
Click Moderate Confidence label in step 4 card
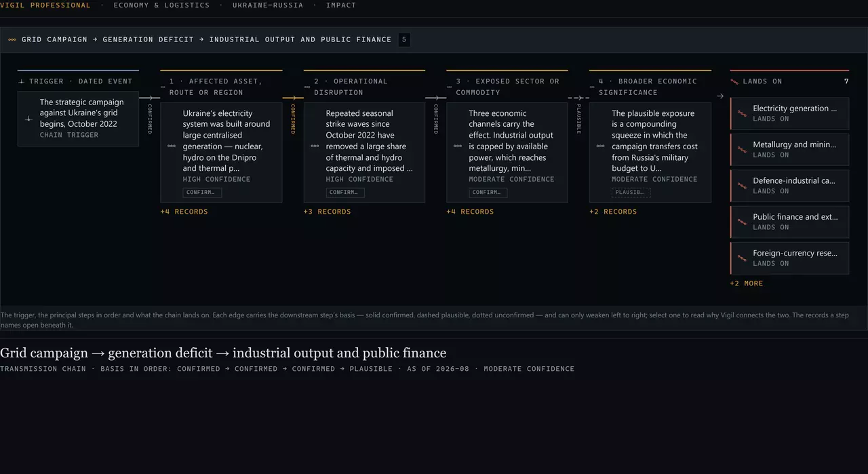pyautogui.click(x=654, y=180)
